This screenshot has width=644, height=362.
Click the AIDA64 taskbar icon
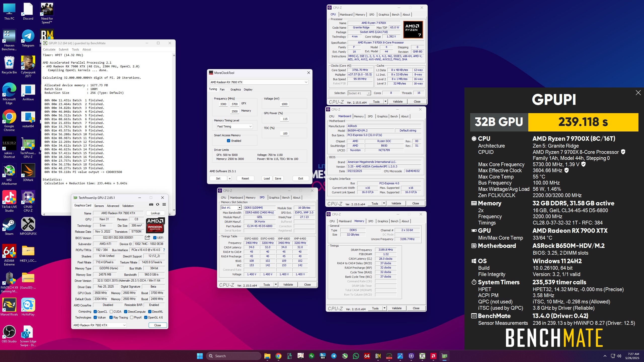click(x=367, y=356)
